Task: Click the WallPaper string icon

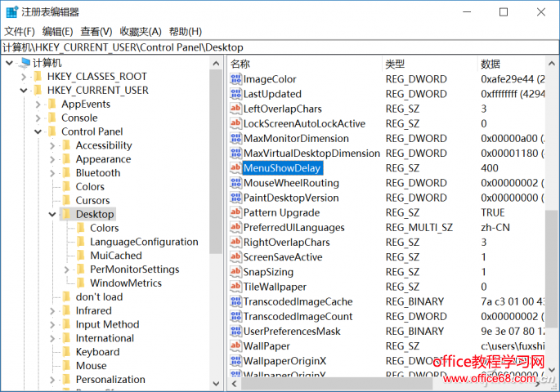Action: [235, 346]
